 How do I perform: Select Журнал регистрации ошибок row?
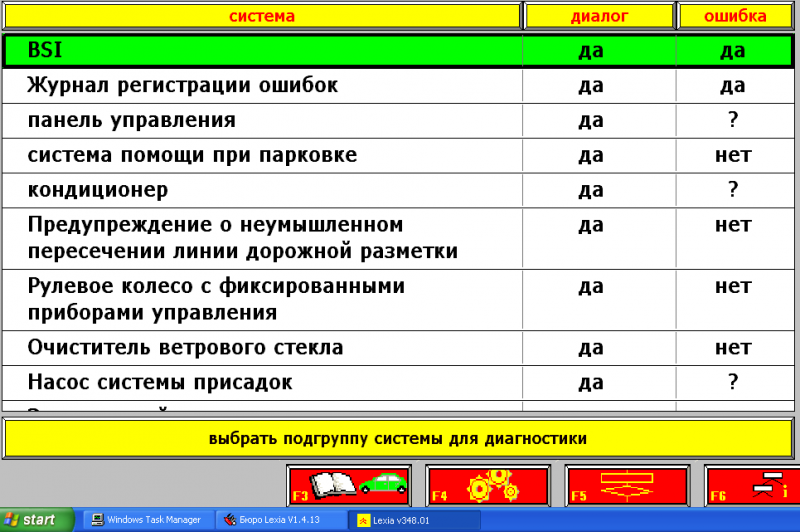tap(262, 86)
